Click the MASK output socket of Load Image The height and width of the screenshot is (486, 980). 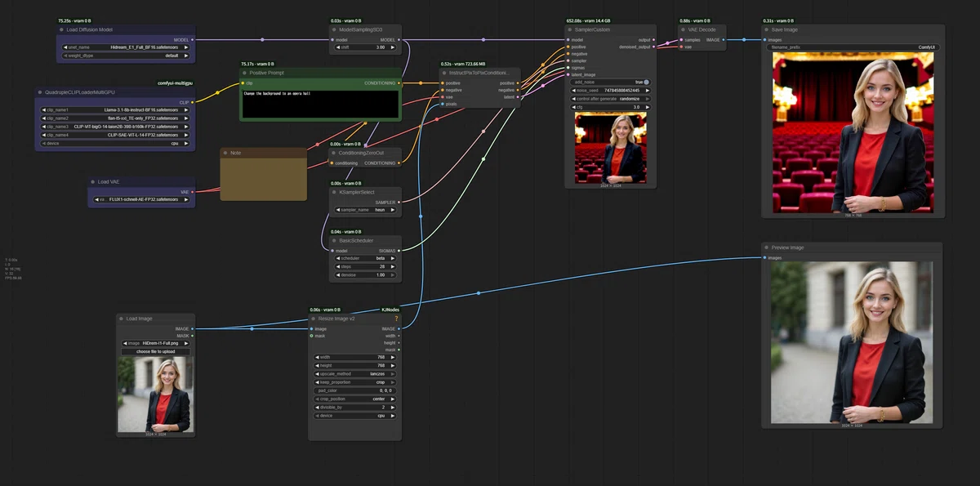pos(193,335)
